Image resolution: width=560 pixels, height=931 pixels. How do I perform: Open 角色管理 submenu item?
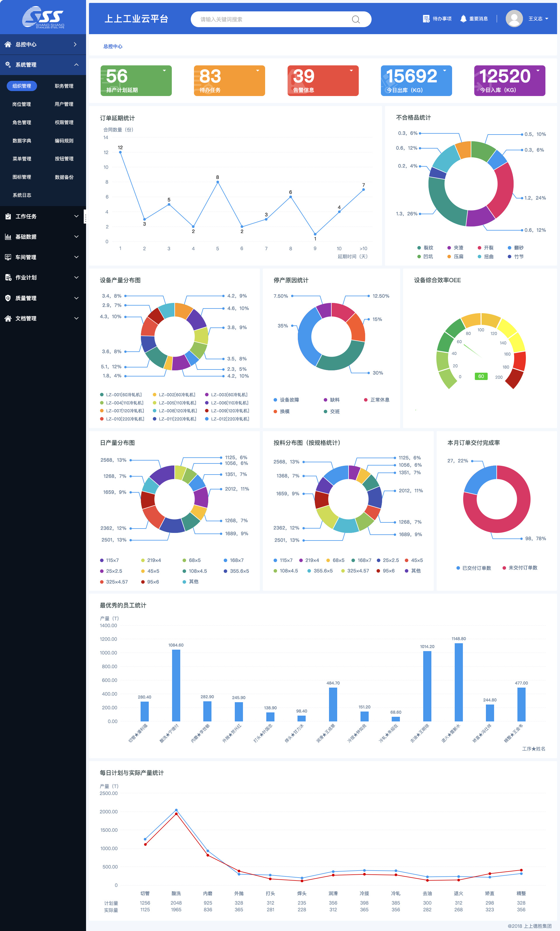tap(22, 122)
